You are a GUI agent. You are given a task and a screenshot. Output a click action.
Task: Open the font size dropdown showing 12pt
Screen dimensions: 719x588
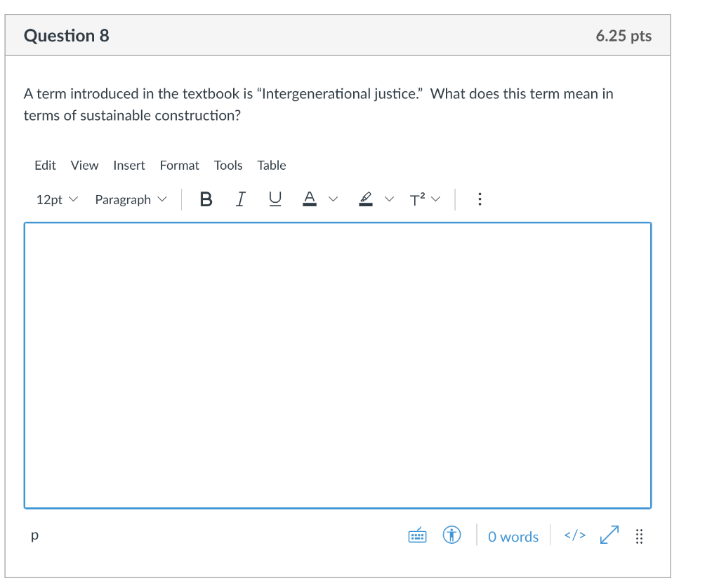click(x=56, y=199)
